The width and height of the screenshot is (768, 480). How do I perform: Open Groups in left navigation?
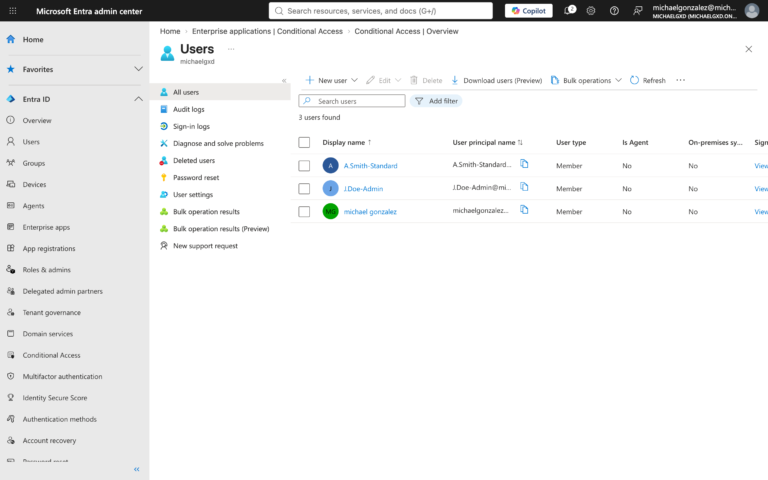coord(33,163)
